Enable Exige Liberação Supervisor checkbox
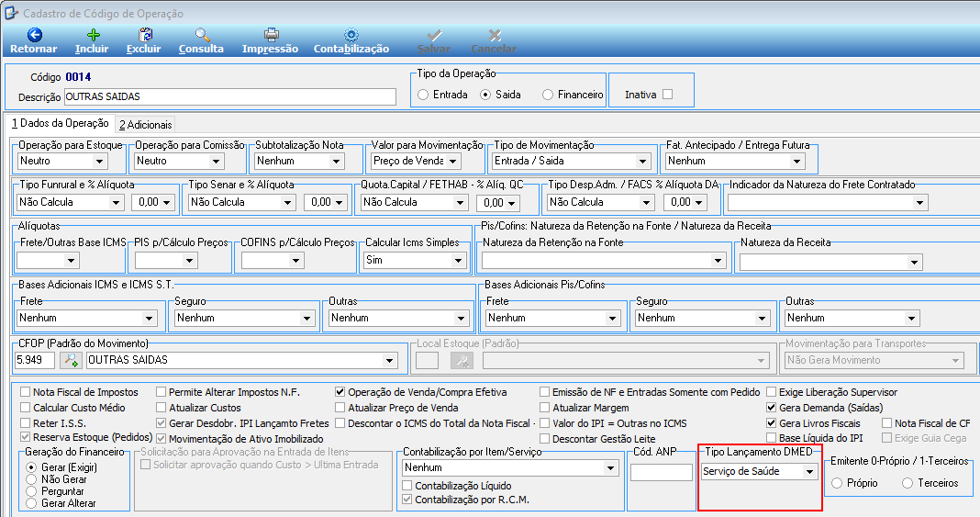 pos(772,392)
